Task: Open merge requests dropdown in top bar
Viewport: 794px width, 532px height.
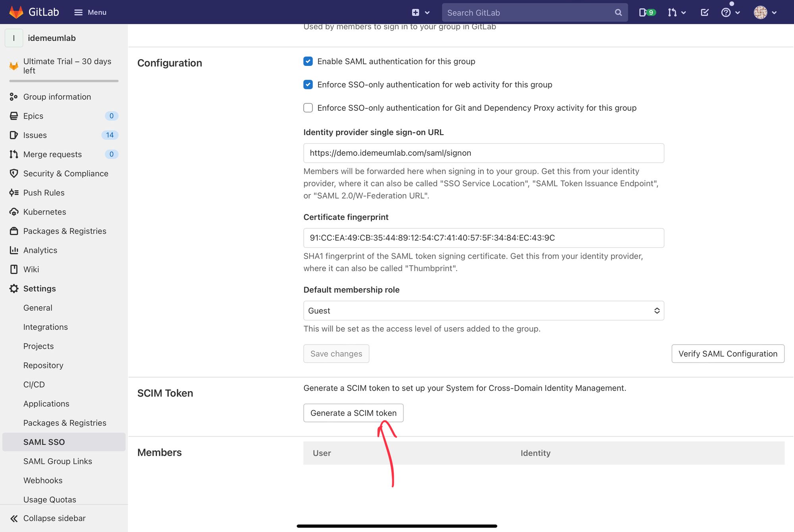Action: click(x=676, y=12)
